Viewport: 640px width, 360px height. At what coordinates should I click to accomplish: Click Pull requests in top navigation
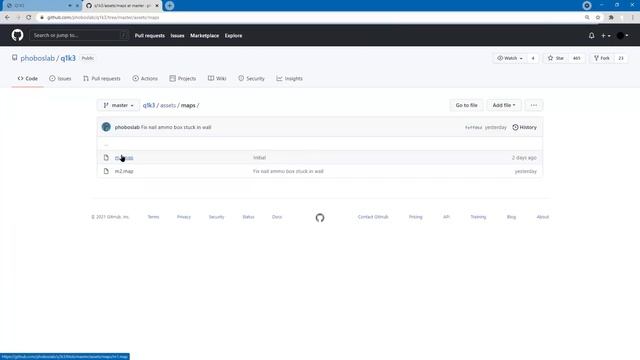pyautogui.click(x=150, y=36)
